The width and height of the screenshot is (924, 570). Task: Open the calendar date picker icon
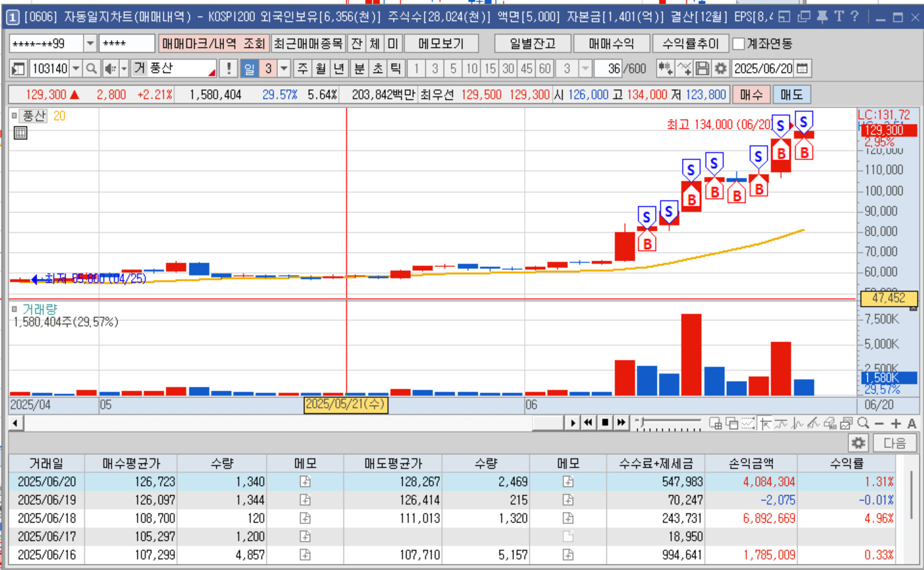pyautogui.click(x=802, y=68)
